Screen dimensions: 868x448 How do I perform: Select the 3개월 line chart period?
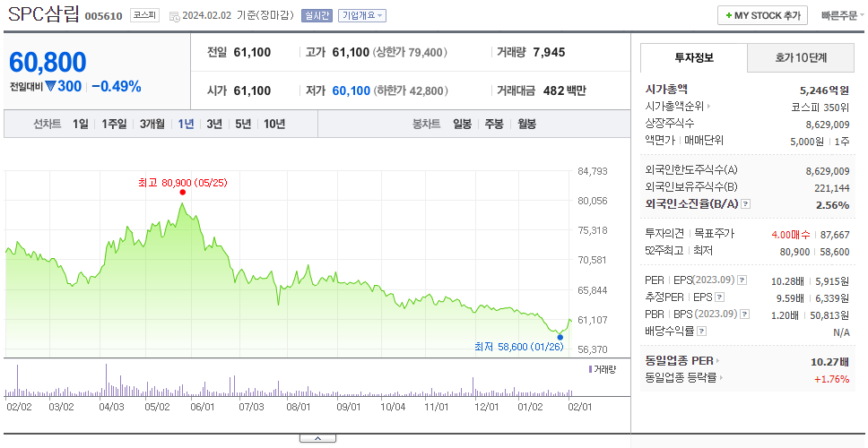[x=152, y=124]
